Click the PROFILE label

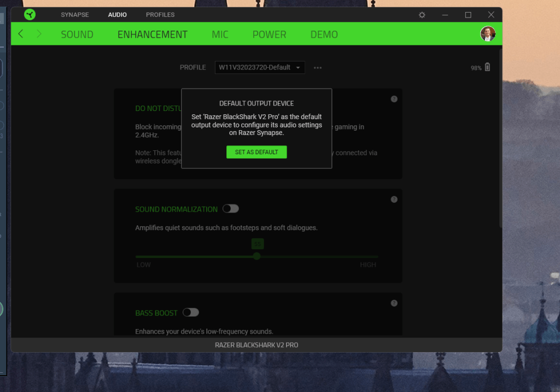tap(193, 67)
